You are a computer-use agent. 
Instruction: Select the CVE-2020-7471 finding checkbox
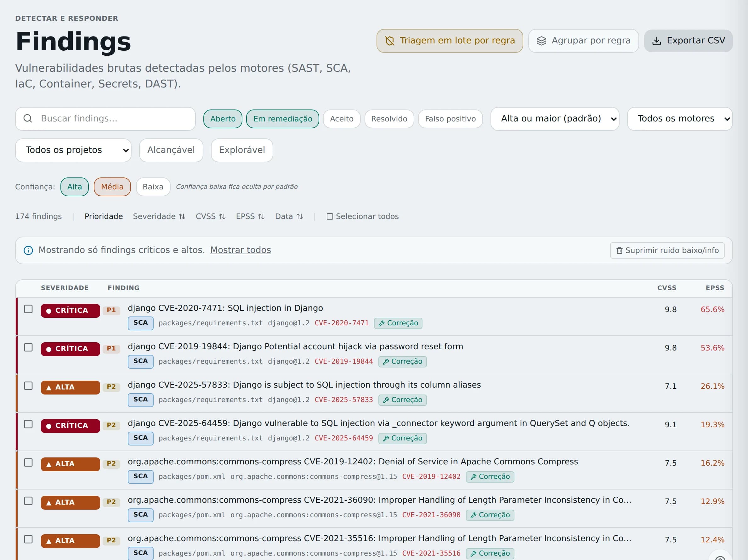[x=28, y=309]
